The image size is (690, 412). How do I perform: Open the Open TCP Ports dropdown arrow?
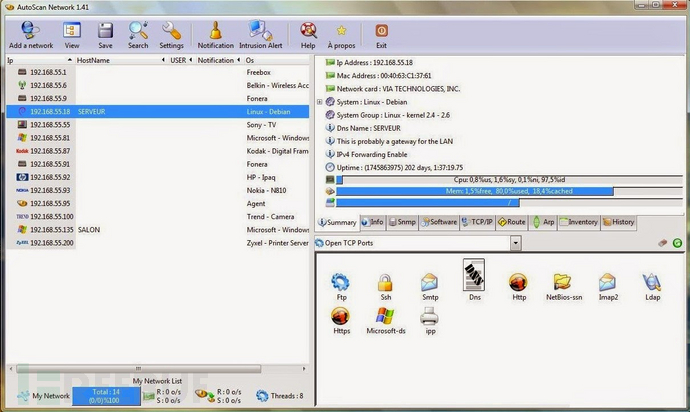515,243
